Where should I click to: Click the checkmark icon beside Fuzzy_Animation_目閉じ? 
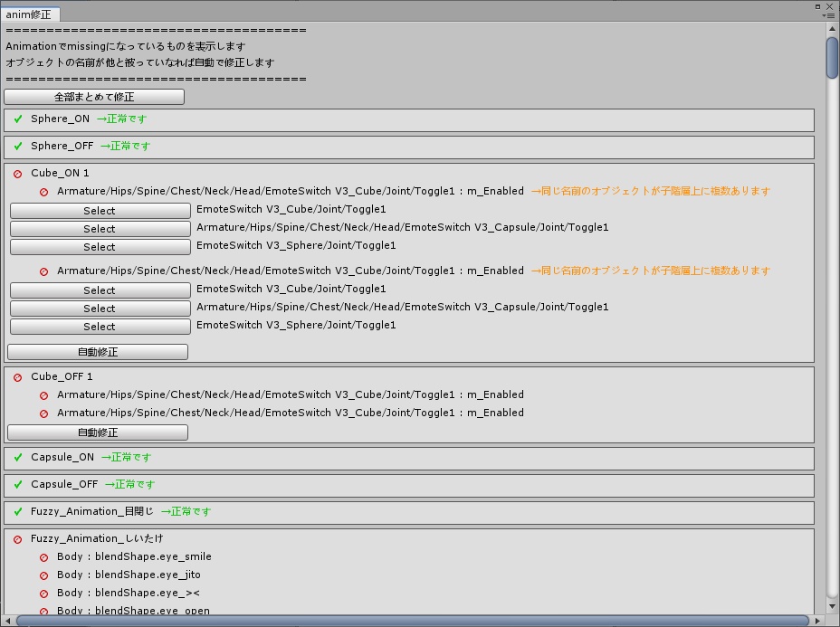pyautogui.click(x=18, y=512)
